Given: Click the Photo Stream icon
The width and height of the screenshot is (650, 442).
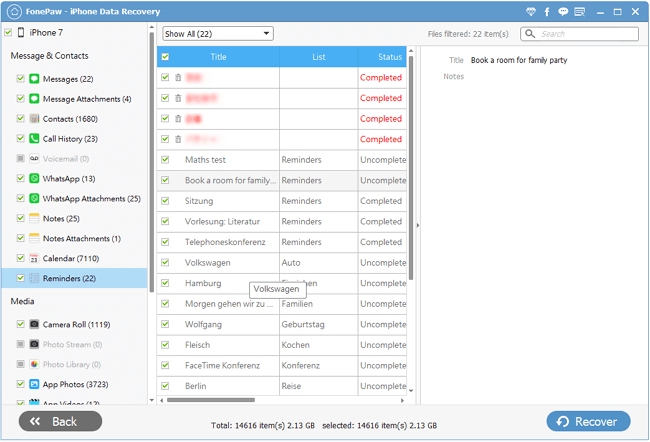Looking at the screenshot, I should pos(34,344).
